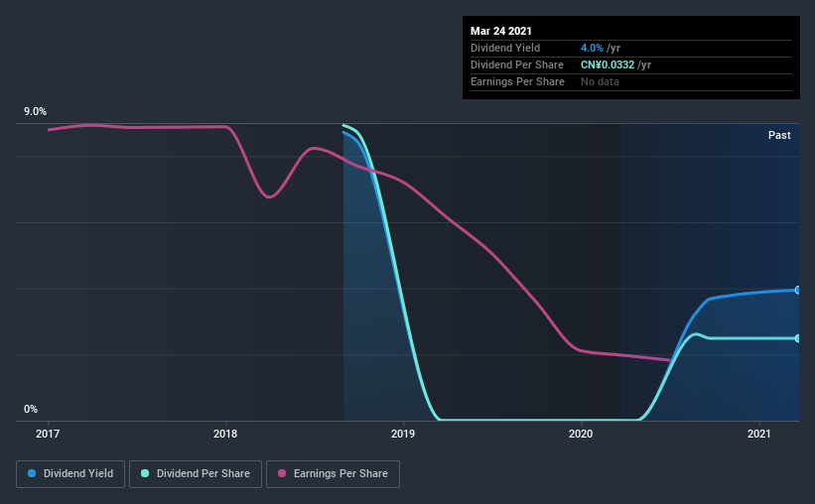
Task: Click the 2021 x-axis label
Action: (x=758, y=434)
